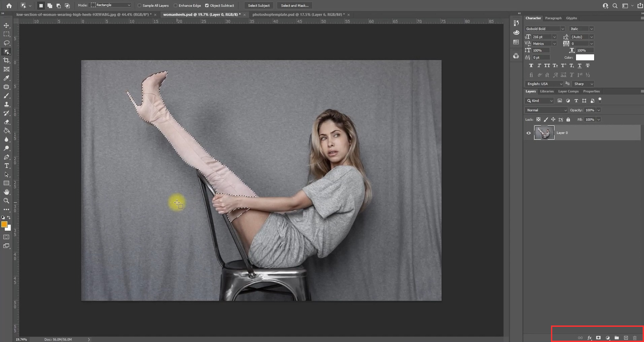Click the delete layer trash icon
644x342 pixels.
point(635,338)
